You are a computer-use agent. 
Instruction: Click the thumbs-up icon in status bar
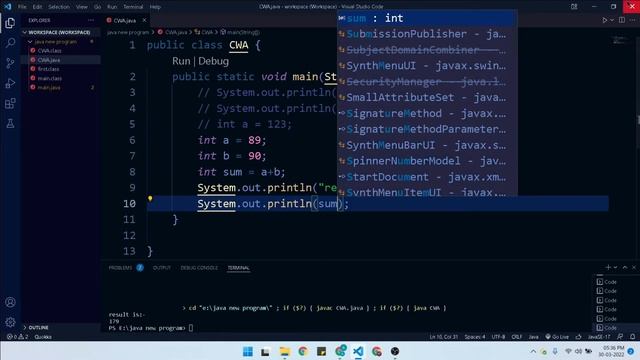pos(578,337)
